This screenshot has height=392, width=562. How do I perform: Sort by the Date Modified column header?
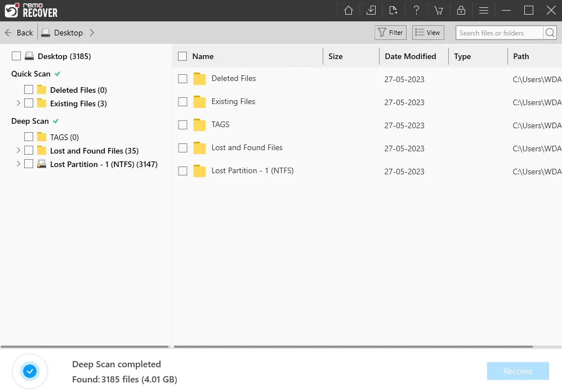click(411, 56)
